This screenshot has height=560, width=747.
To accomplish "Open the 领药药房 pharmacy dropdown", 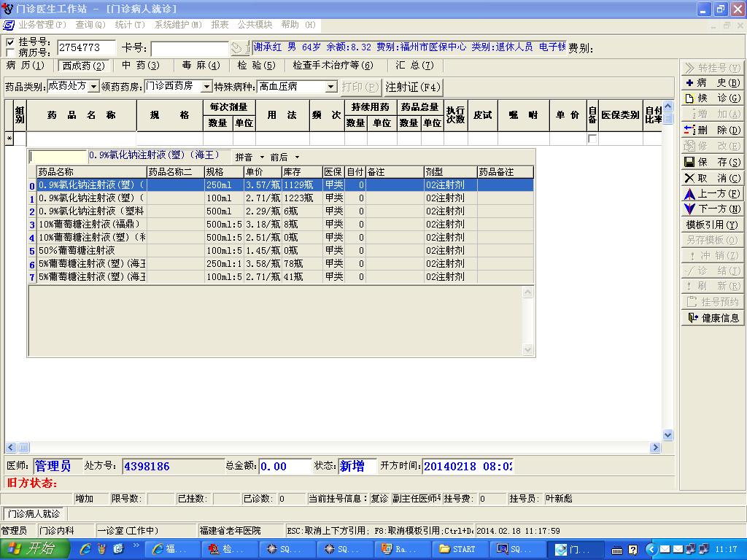I will click(x=206, y=87).
